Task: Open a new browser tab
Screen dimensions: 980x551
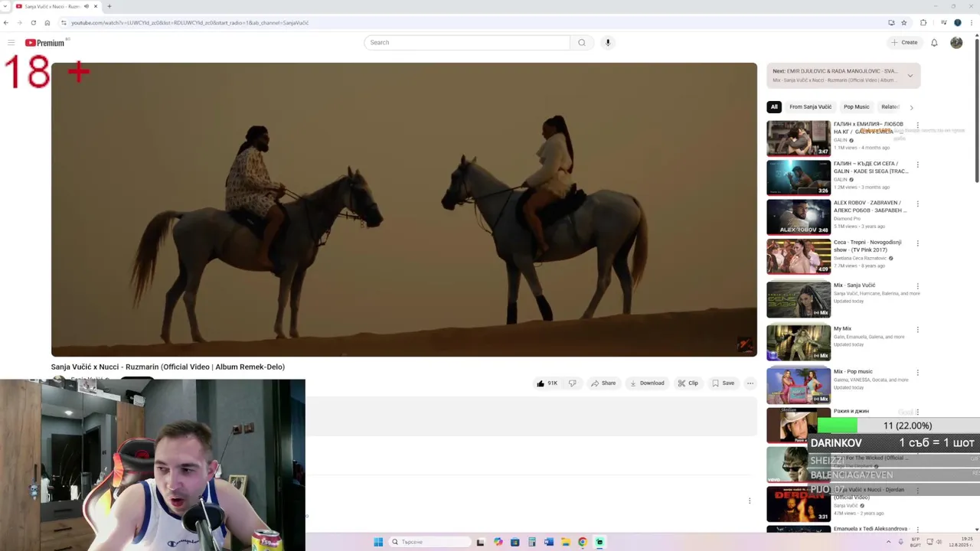Action: coord(109,6)
